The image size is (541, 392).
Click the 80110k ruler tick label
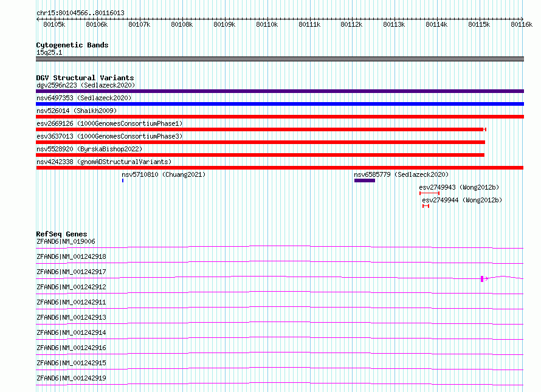pyautogui.click(x=267, y=24)
